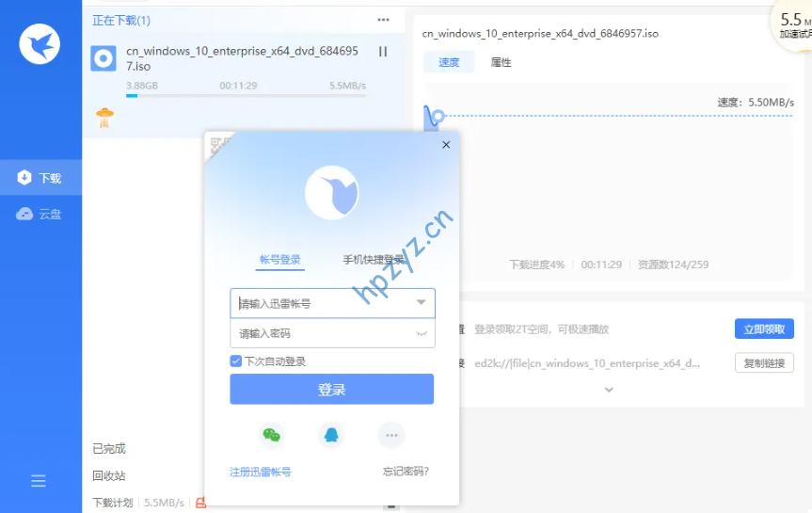Log in with the WeChat icon
Image resolution: width=812 pixels, height=513 pixels.
pos(271,435)
